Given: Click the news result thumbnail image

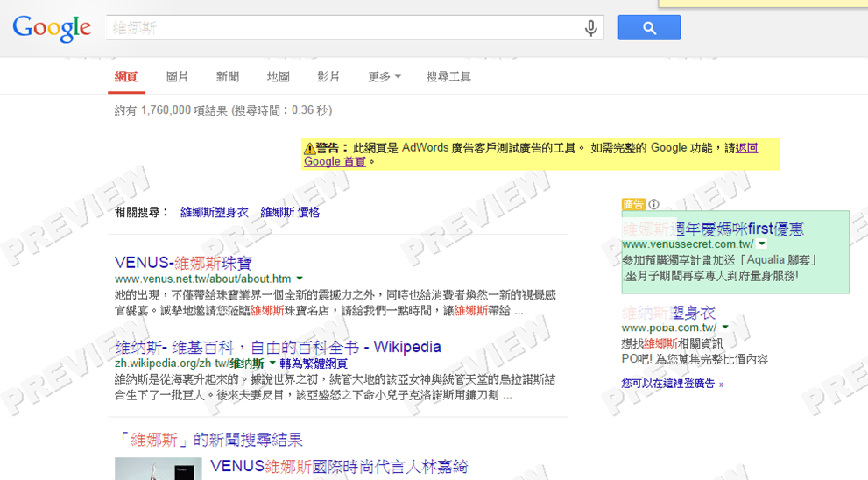Looking at the screenshot, I should coord(159,469).
